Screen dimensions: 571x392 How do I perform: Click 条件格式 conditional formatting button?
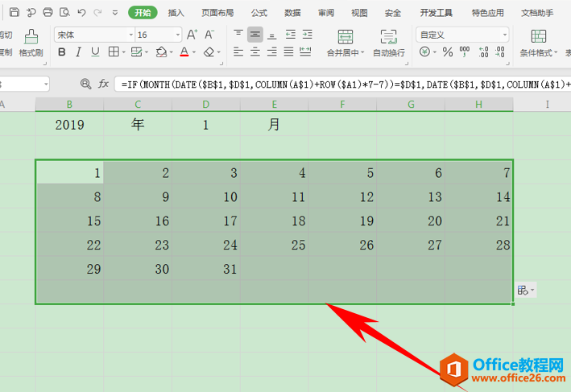(x=538, y=43)
